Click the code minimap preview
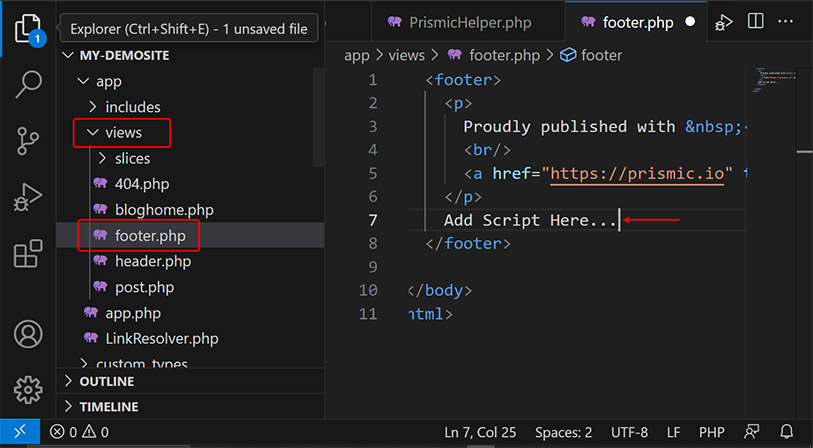The height and width of the screenshot is (448, 813). (x=775, y=80)
